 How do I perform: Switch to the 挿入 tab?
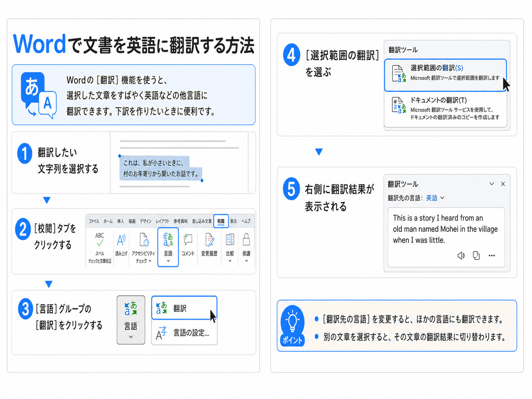121,221
